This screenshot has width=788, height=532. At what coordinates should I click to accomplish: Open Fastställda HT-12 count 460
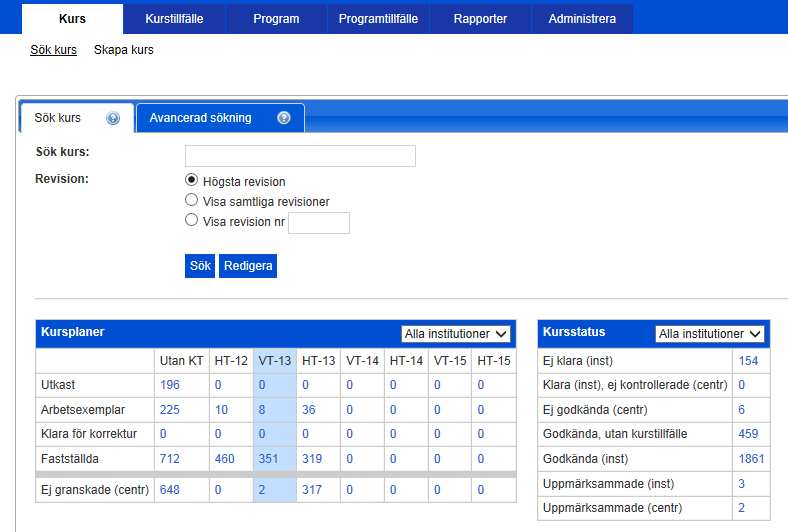coord(225,459)
